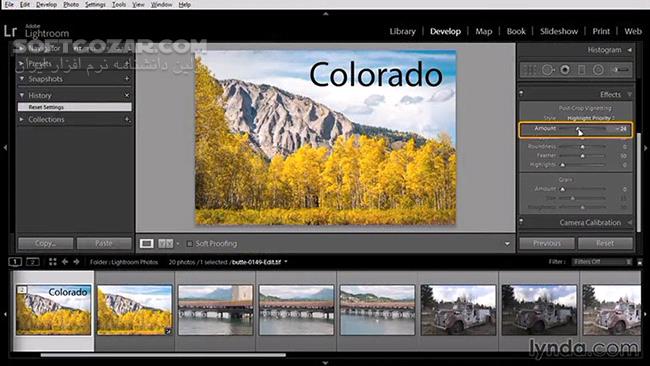Select the first covered bridge thumbnail
Image resolution: width=650 pixels, height=366 pixels.
click(x=215, y=310)
